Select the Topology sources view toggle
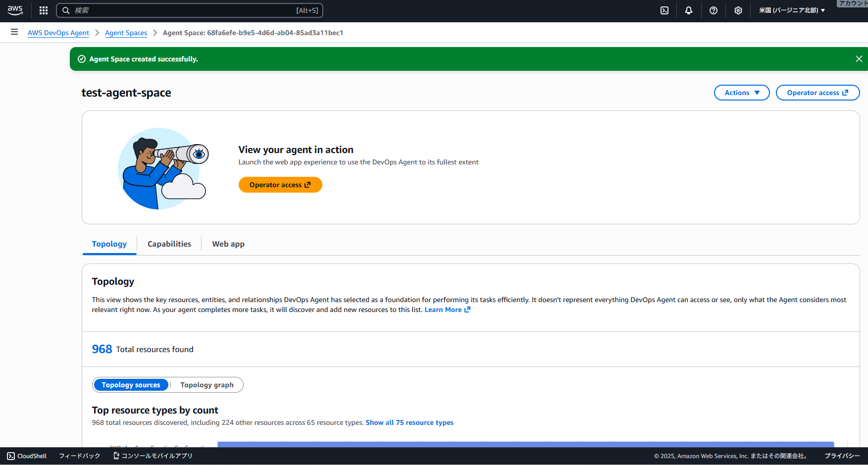The image size is (868, 465). click(x=131, y=385)
